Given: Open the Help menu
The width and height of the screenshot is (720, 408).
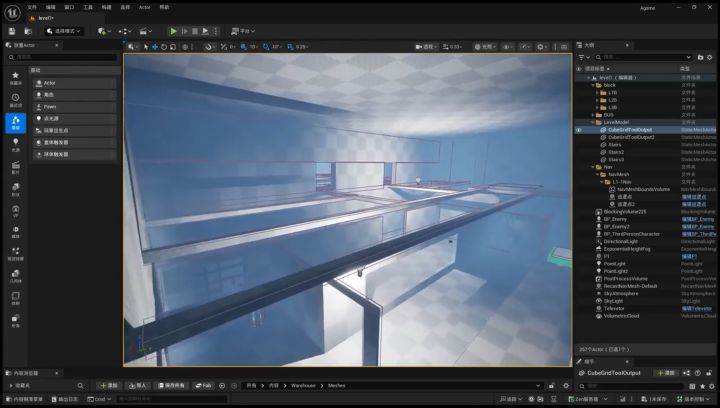Looking at the screenshot, I should pos(164,7).
